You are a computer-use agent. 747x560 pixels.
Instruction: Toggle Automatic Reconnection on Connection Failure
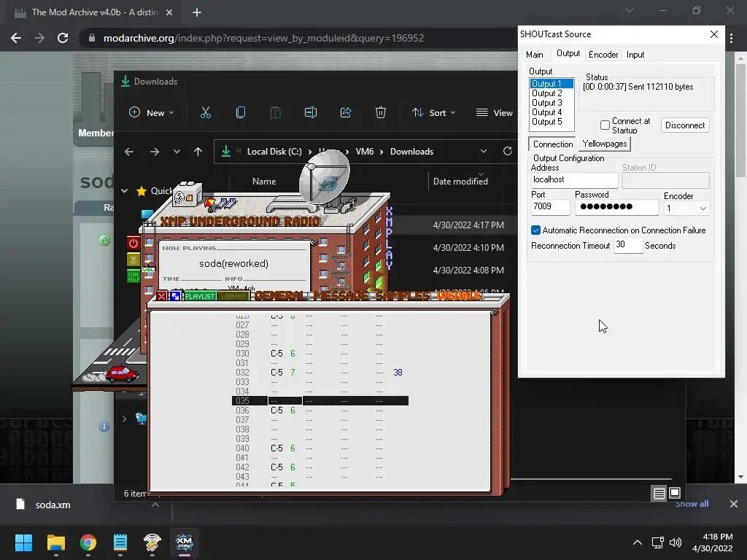coord(535,230)
